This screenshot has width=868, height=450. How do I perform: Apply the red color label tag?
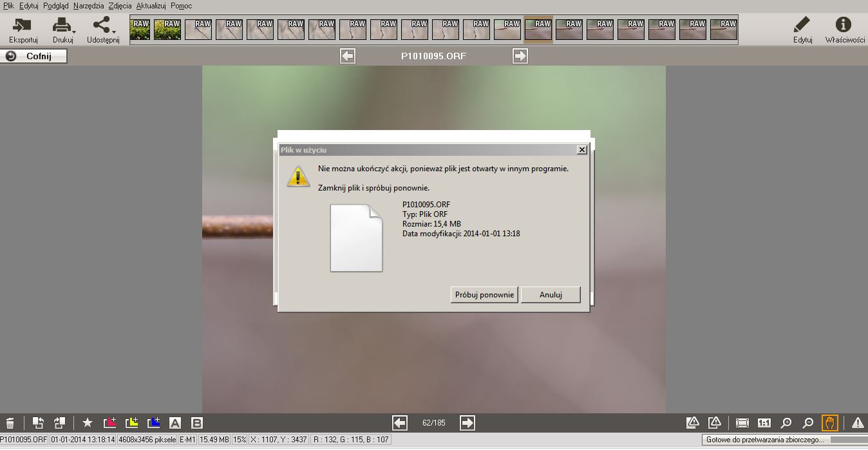tap(110, 423)
